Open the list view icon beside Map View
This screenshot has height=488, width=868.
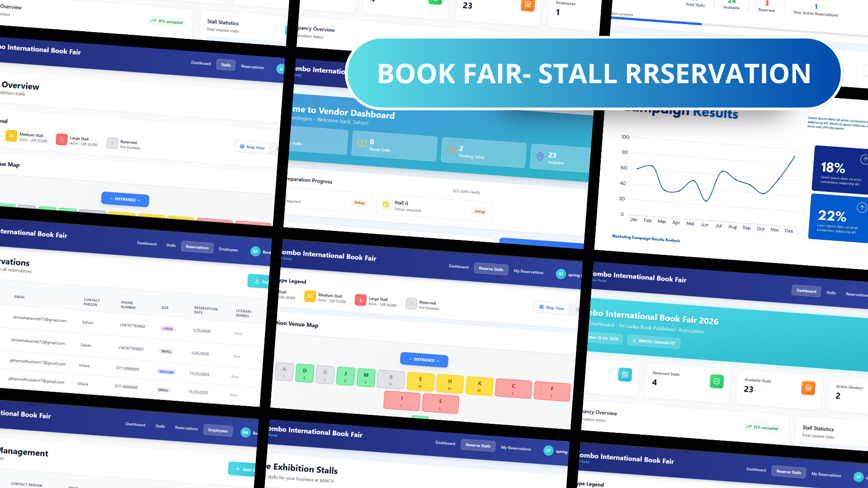coord(577,310)
